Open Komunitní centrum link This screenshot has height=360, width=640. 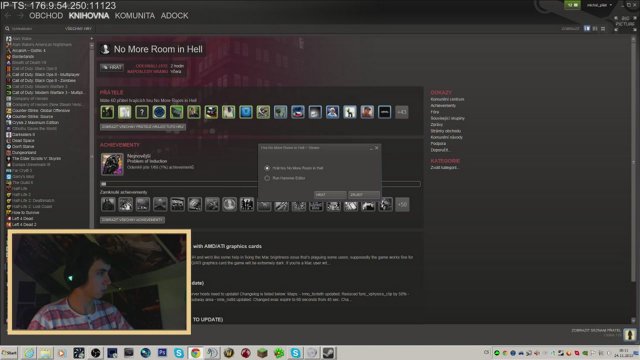click(x=447, y=99)
